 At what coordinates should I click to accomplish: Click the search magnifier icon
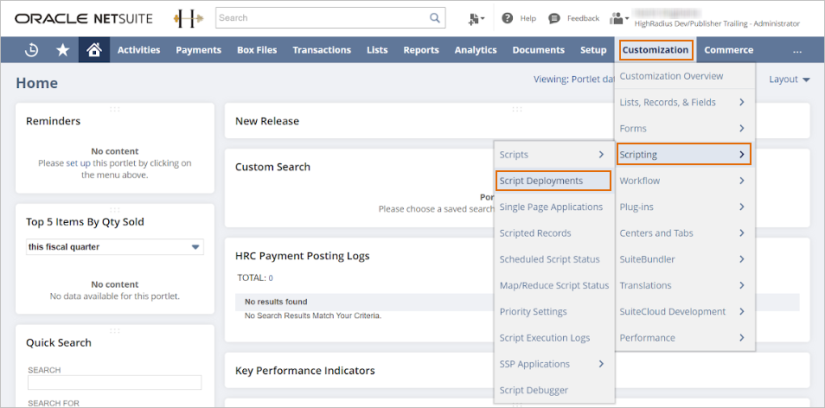[x=435, y=18]
